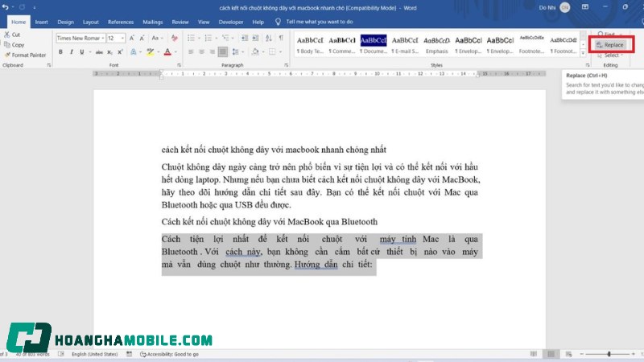Click the Sort button
This screenshot has height=362, width=644.
click(269, 38)
